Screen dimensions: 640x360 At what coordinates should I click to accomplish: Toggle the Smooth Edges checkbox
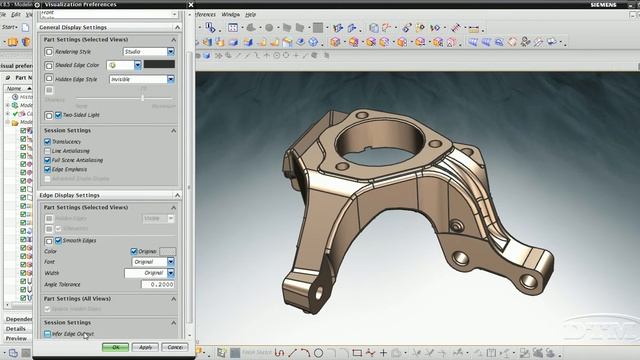pos(58,241)
